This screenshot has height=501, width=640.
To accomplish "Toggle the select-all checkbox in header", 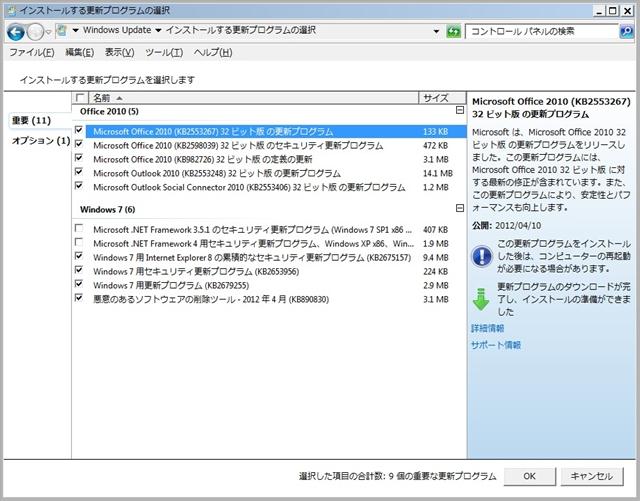I will [x=80, y=98].
